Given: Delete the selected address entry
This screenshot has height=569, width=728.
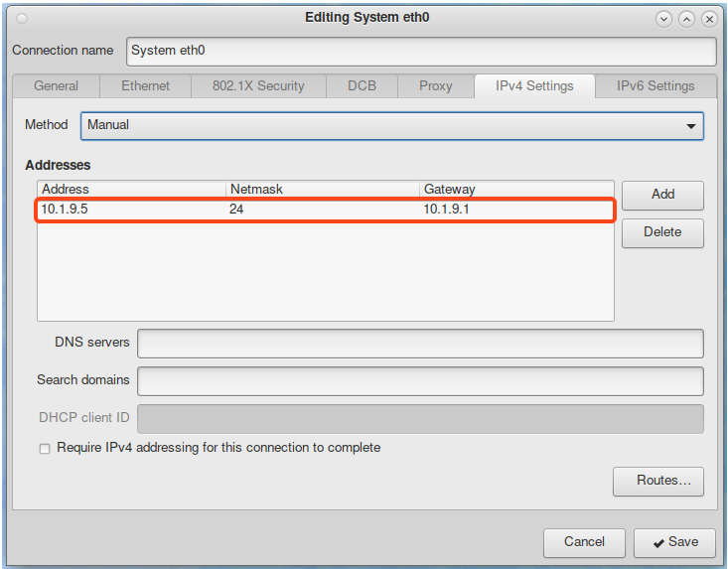Looking at the screenshot, I should point(662,232).
